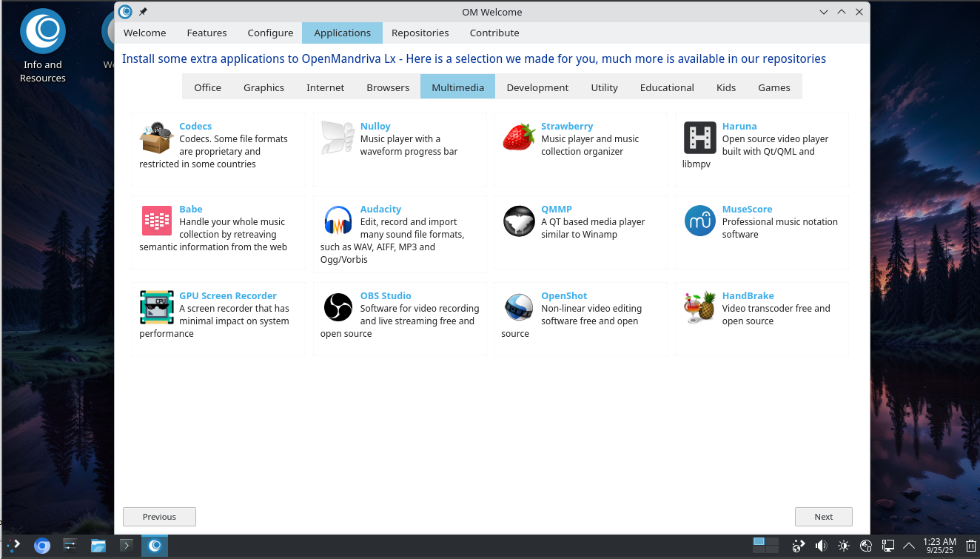980x559 pixels.
Task: Select the Strawberry music player icon
Action: [x=518, y=138]
